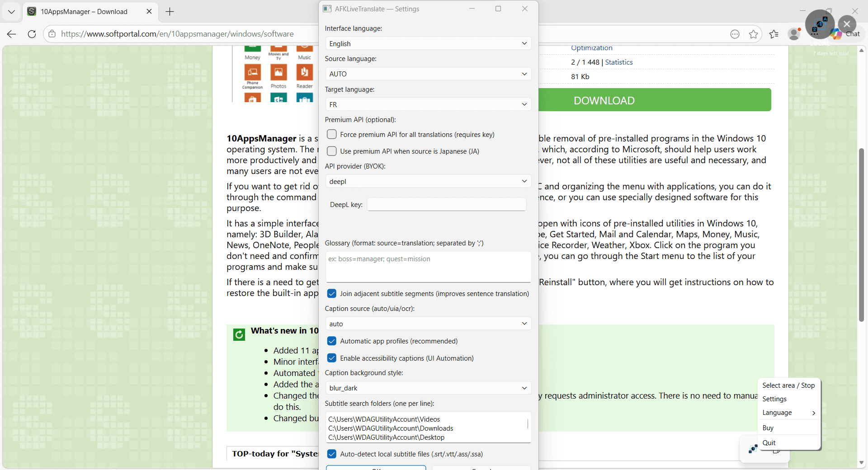
Task: Open a new browser tab
Action: [170, 12]
